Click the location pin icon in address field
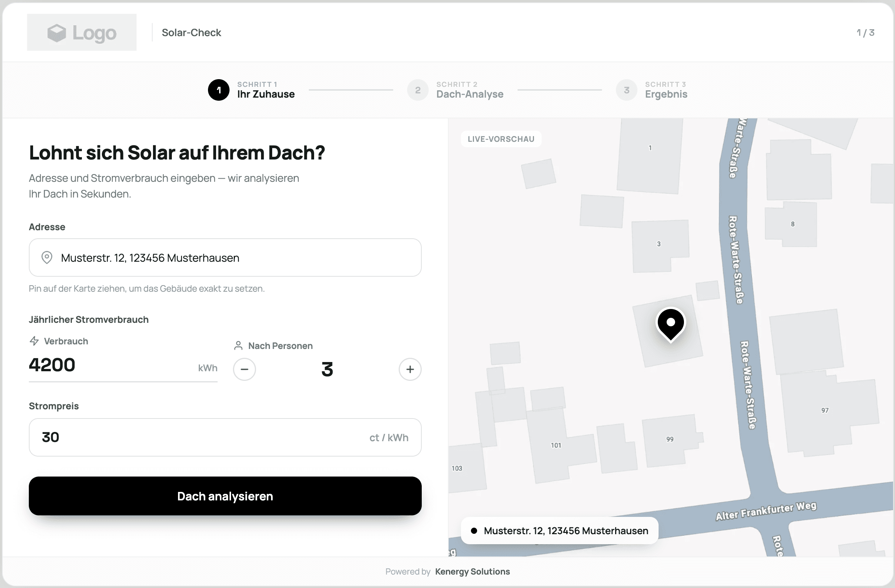This screenshot has width=895, height=588. coord(47,257)
